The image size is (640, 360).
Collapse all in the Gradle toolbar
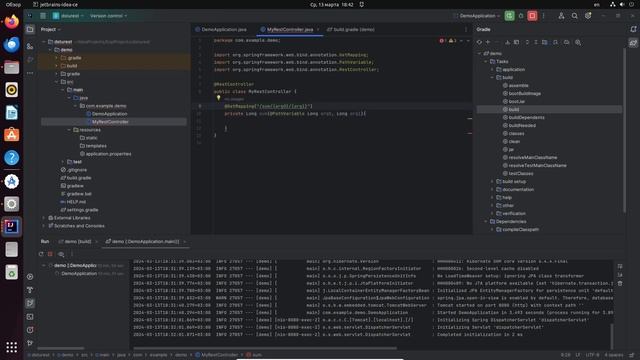click(536, 42)
